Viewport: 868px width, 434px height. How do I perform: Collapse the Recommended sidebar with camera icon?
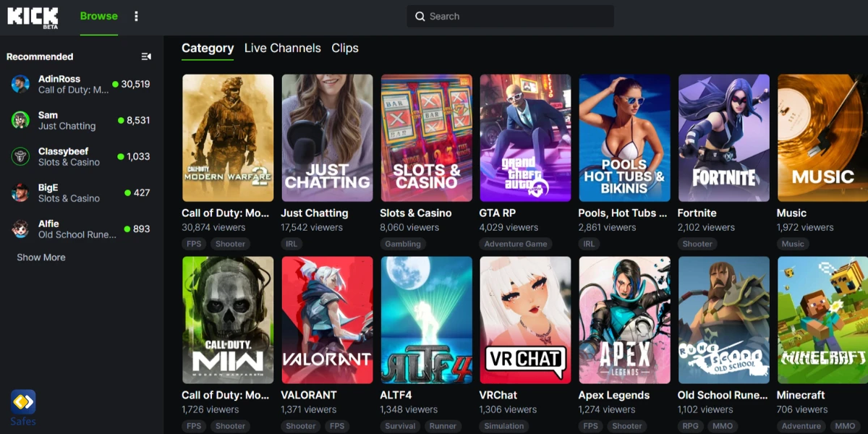(x=146, y=56)
